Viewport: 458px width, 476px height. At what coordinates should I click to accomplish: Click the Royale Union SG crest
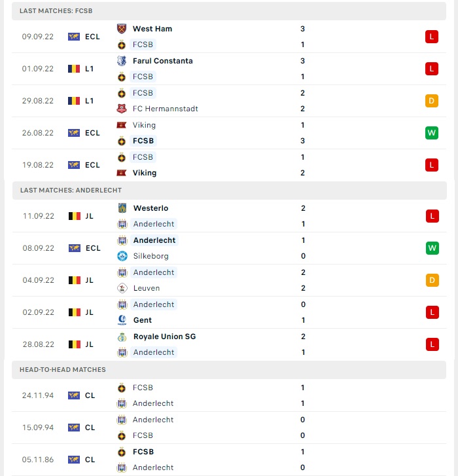coord(122,337)
